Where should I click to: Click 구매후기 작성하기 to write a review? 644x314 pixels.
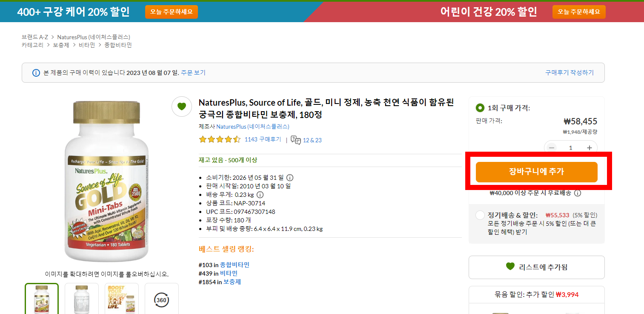[x=569, y=72]
